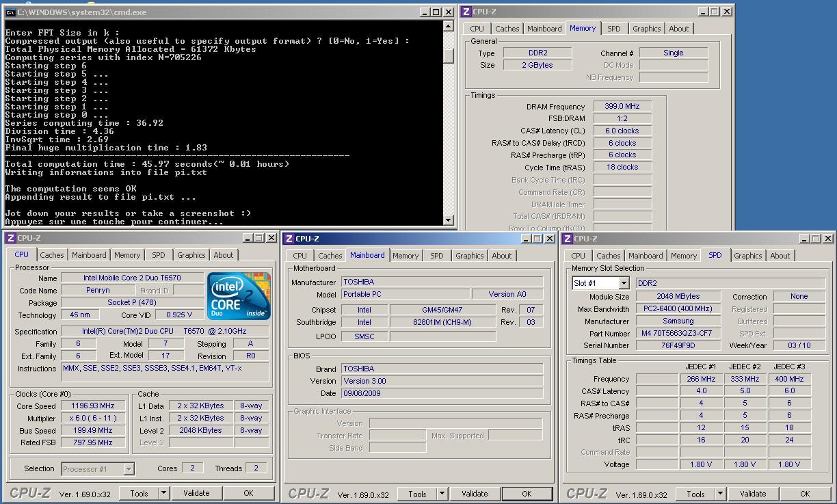Screen dimensions: 837x504
Task: Click Validate button in SPD window
Action: 753,493
